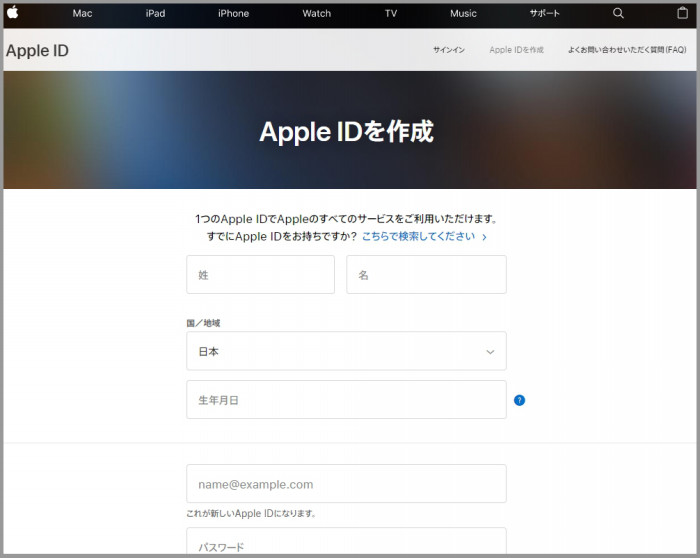Focus the パスワード password field

[x=346, y=542]
